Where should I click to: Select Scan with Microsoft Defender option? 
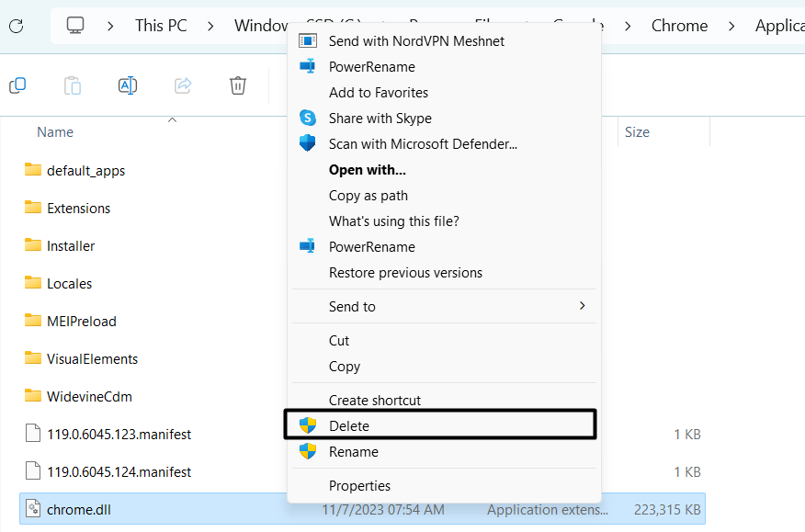tap(423, 144)
